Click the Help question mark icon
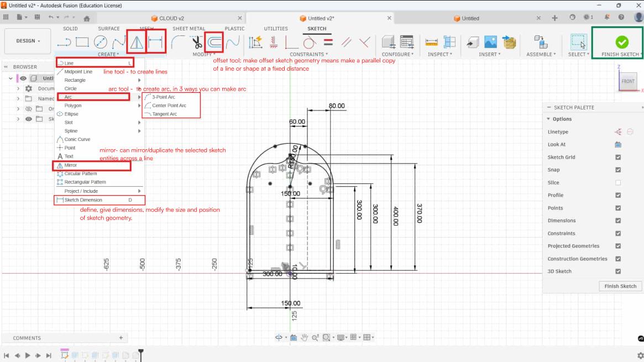Screen dimensions: 644x362 point(621,17)
